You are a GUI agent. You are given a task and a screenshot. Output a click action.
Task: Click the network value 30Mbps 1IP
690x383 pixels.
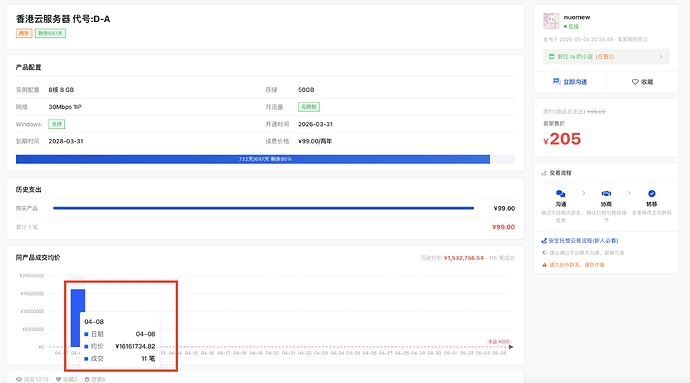point(65,107)
